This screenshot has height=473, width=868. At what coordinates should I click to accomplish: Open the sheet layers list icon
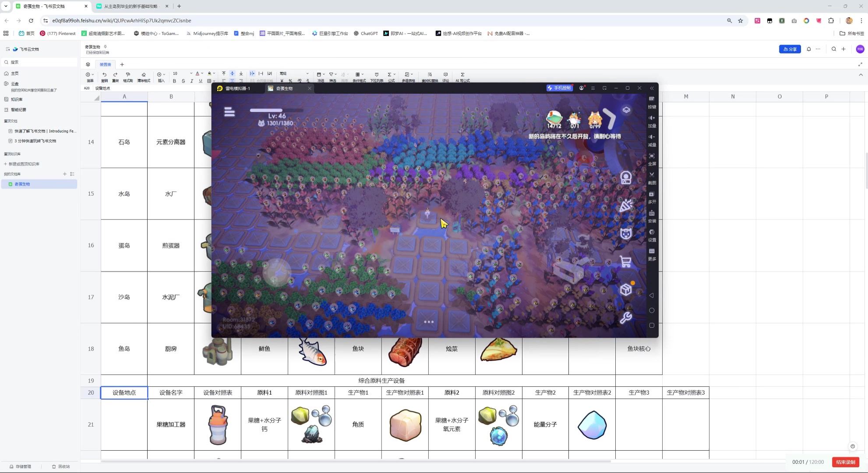pos(88,64)
